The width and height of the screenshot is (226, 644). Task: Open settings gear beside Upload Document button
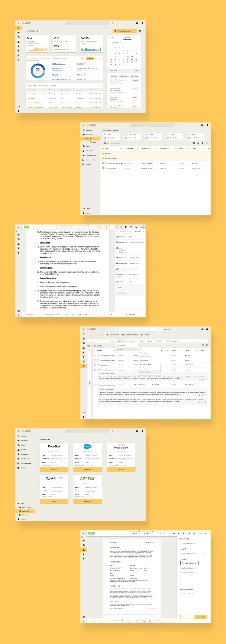(x=140, y=31)
